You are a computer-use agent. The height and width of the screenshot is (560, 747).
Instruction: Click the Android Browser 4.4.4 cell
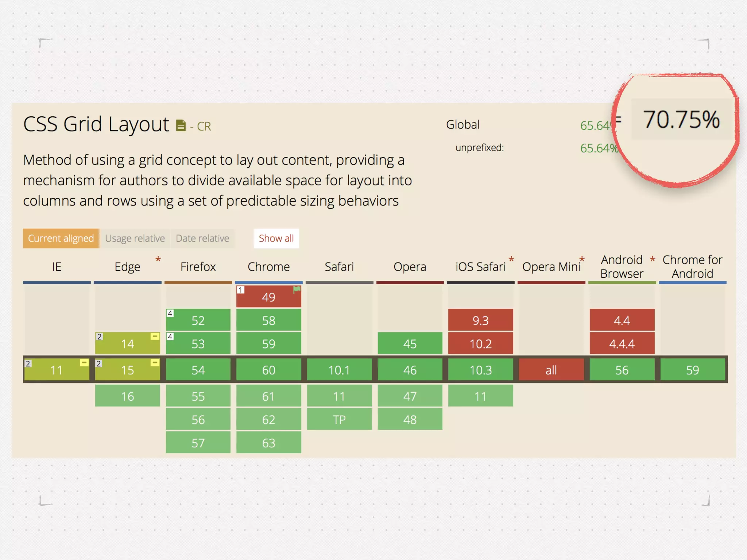pos(622,344)
